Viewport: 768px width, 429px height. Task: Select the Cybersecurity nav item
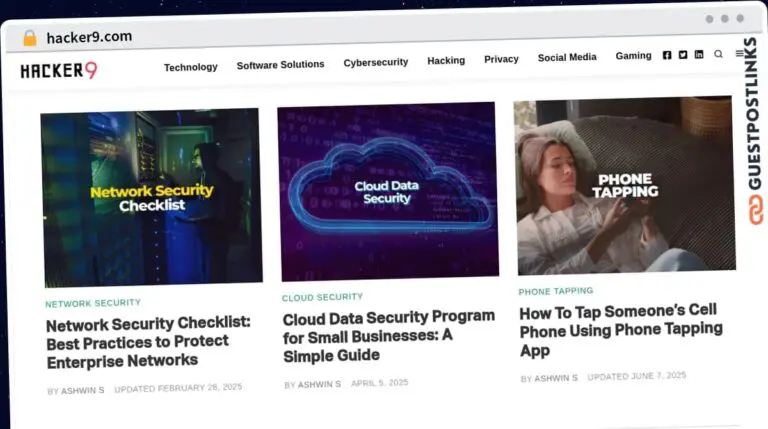(x=375, y=62)
